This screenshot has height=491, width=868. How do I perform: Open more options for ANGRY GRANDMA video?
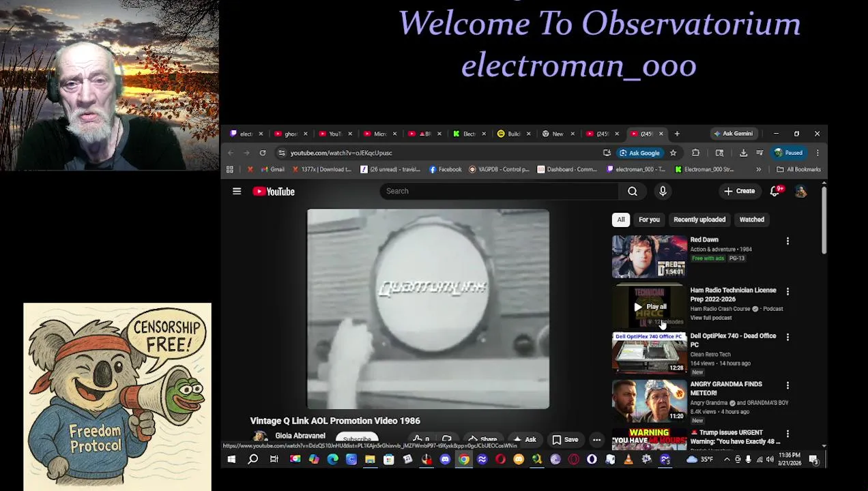[x=787, y=385]
